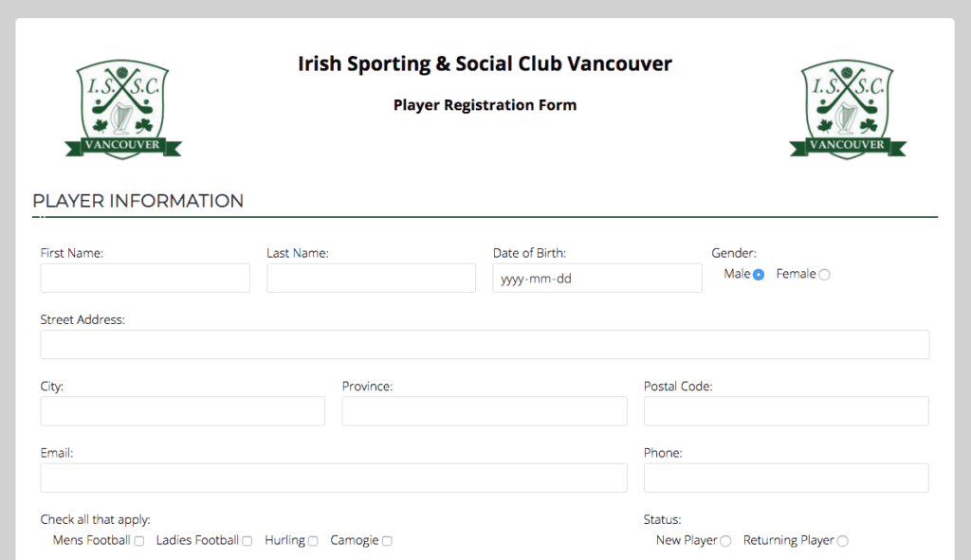
Task: Focus the First Name input field
Action: pos(145,278)
